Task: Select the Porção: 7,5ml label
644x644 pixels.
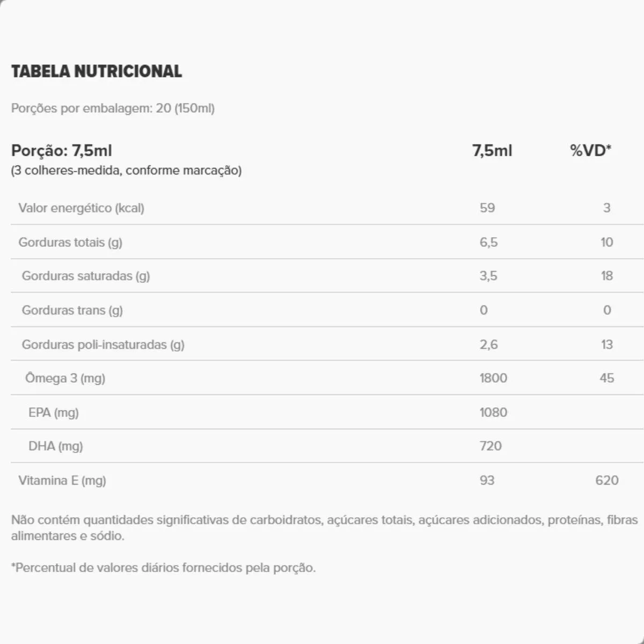Action: point(62,151)
